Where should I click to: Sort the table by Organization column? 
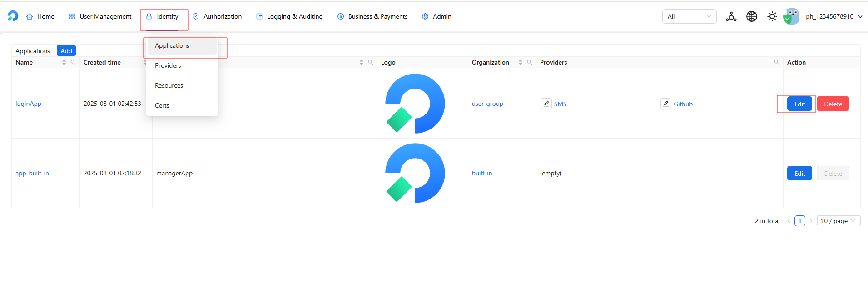521,62
